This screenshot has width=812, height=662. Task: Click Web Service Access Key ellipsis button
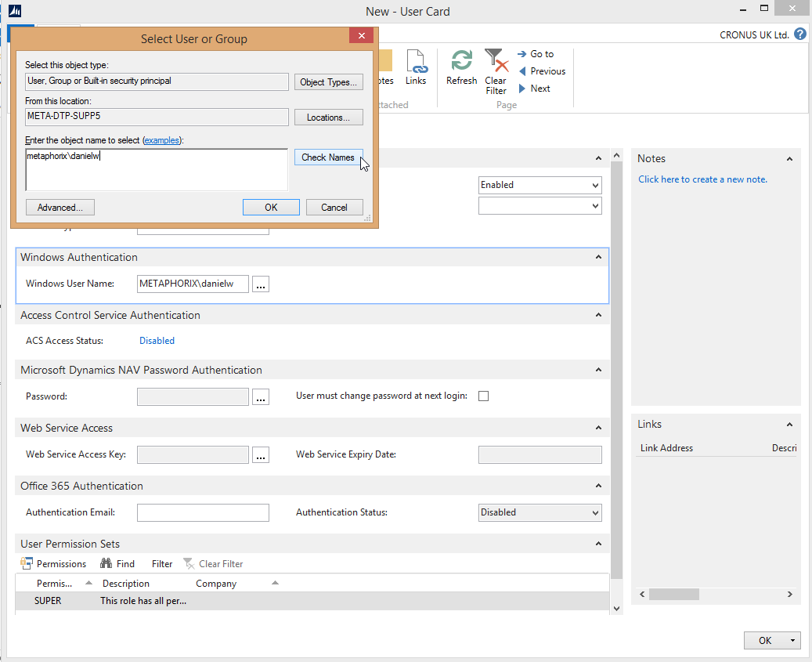click(x=261, y=455)
